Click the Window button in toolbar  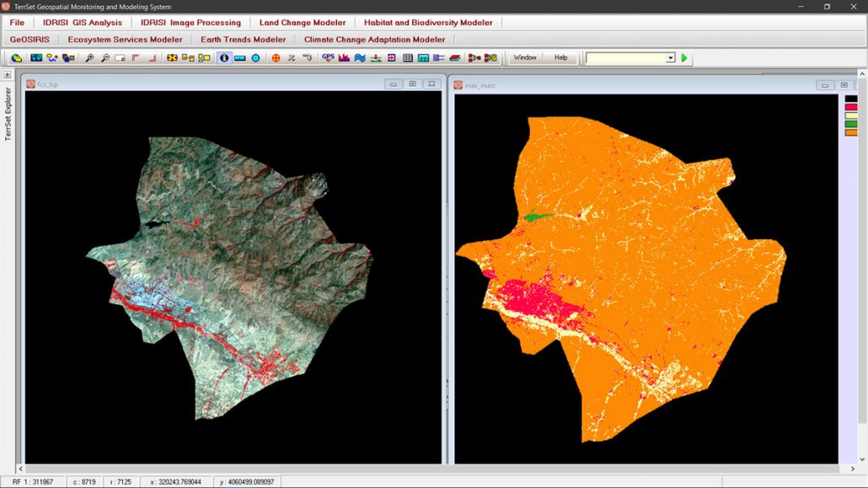525,58
